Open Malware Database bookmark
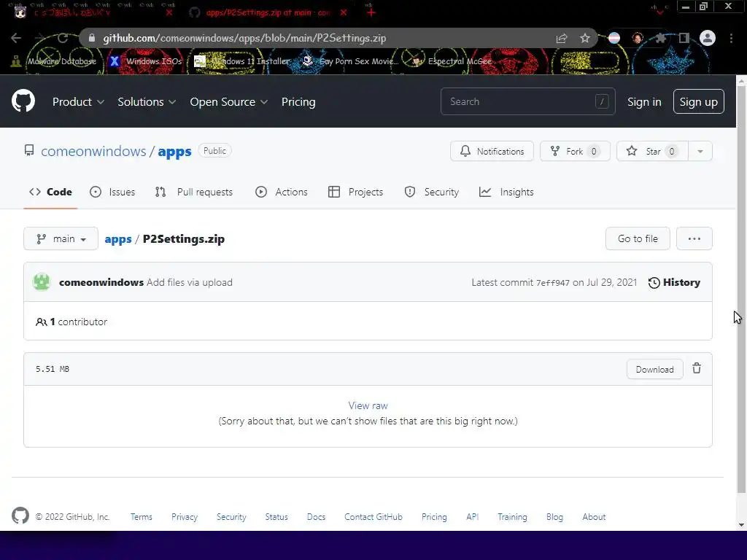 (x=54, y=61)
